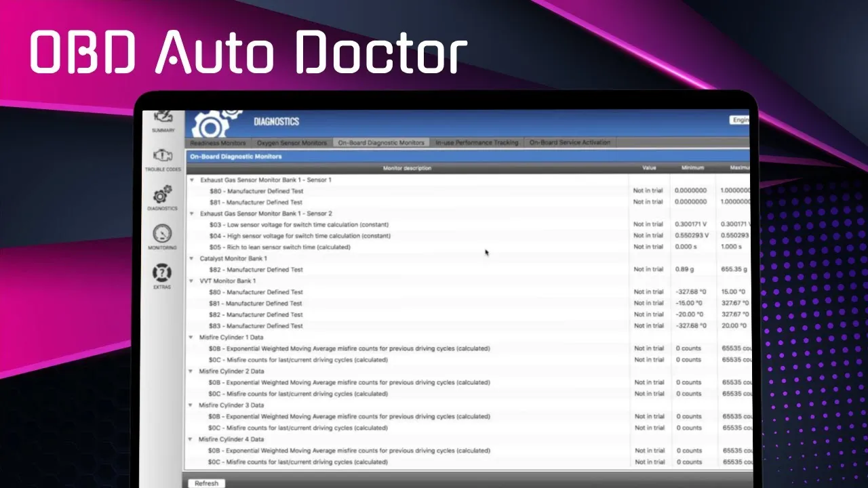Screen dimensions: 868x488
Task: Select $82 Manufacturer Defined Test under Catalyst Monitor
Action: tap(468, 270)
